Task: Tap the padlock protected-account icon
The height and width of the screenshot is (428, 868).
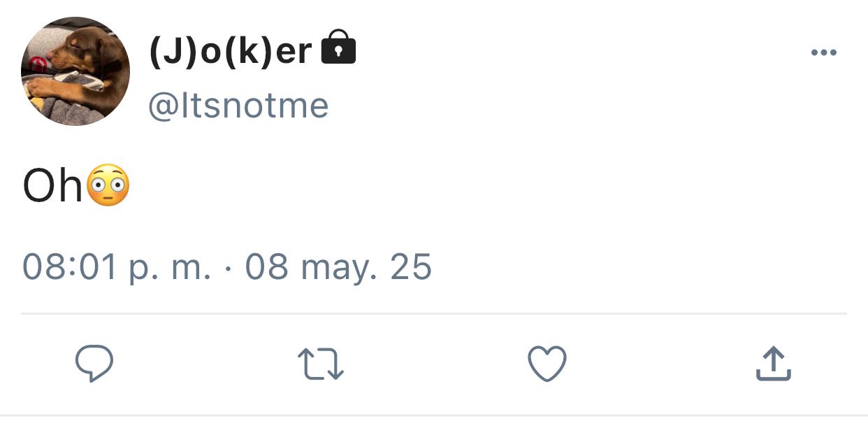Action: [338, 48]
